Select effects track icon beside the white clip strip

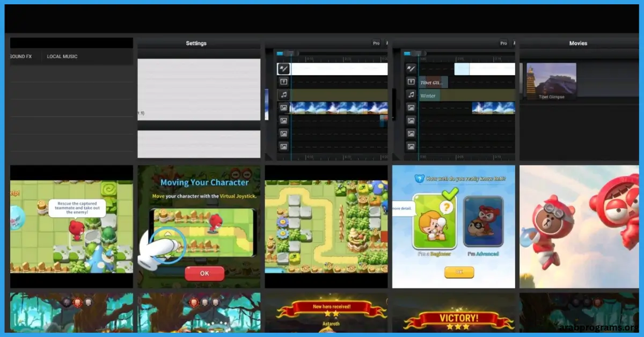[283, 69]
